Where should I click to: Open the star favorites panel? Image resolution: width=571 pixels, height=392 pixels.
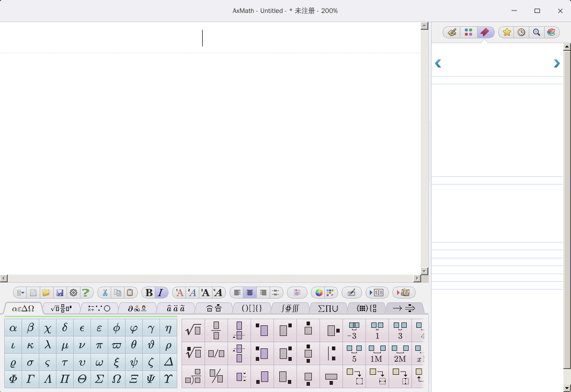[x=507, y=32]
